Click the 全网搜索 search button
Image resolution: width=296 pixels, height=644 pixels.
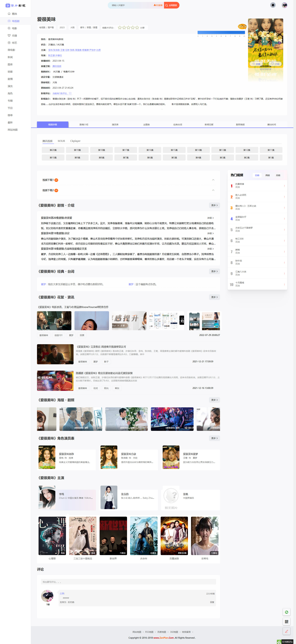pyautogui.click(x=171, y=5)
